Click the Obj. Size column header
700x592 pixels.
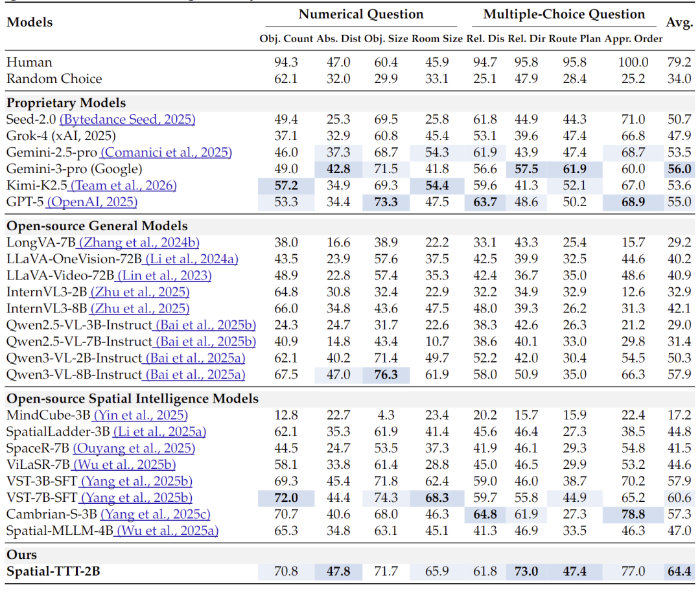386,40
